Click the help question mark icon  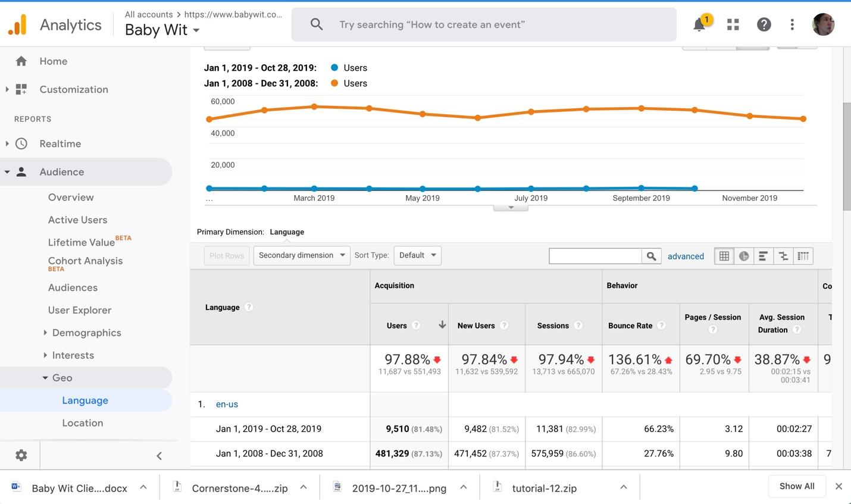764,24
